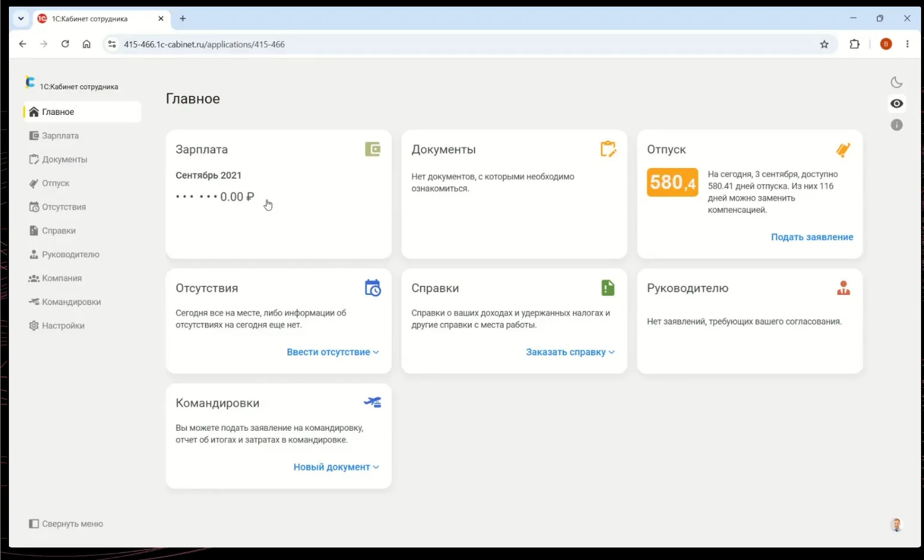Click the airplane icon on the Командировки card
Screen dimensions: 924x560
(x=373, y=402)
